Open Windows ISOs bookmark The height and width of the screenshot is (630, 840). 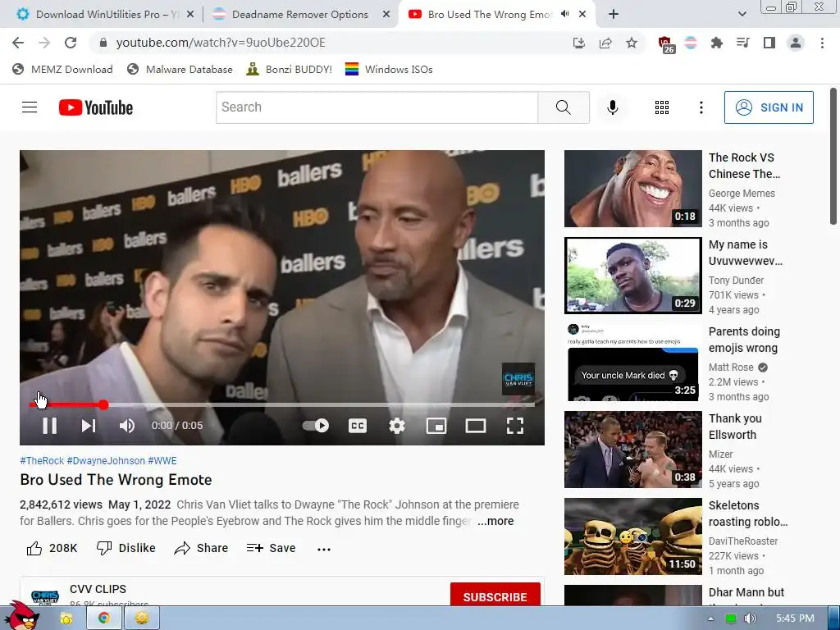(x=388, y=69)
